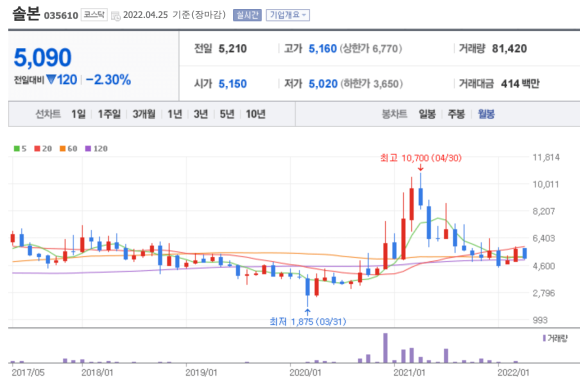Image resolution: width=580 pixels, height=388 pixels.
Task: Select the 10년 line chart period
Action: click(x=256, y=114)
